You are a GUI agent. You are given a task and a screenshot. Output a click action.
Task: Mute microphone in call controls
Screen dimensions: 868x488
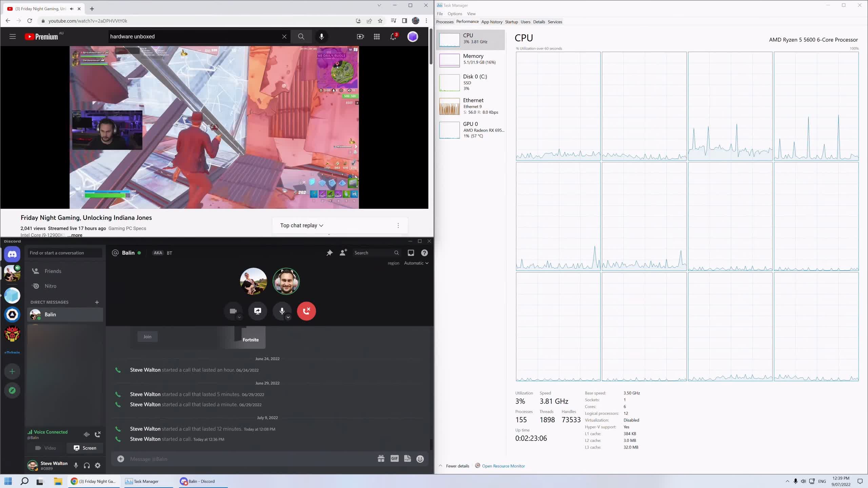coord(281,311)
